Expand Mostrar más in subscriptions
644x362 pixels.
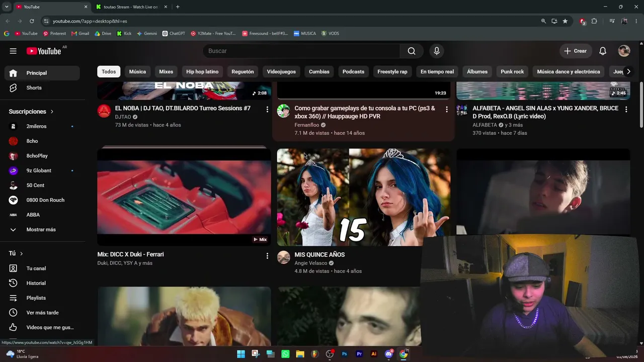pos(42,229)
